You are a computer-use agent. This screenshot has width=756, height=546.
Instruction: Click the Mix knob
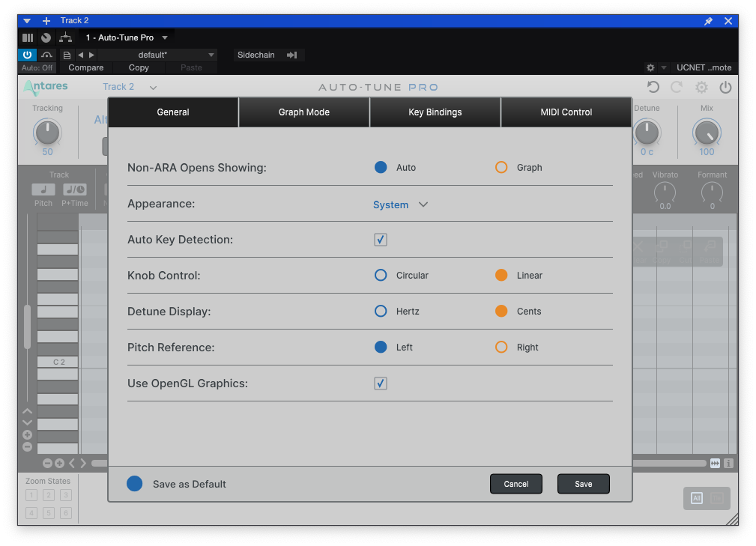(x=707, y=133)
